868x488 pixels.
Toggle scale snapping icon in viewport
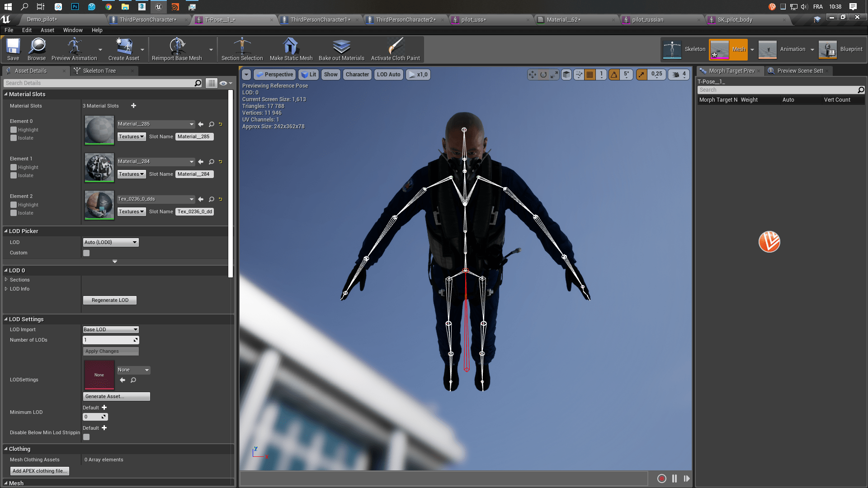tap(642, 75)
